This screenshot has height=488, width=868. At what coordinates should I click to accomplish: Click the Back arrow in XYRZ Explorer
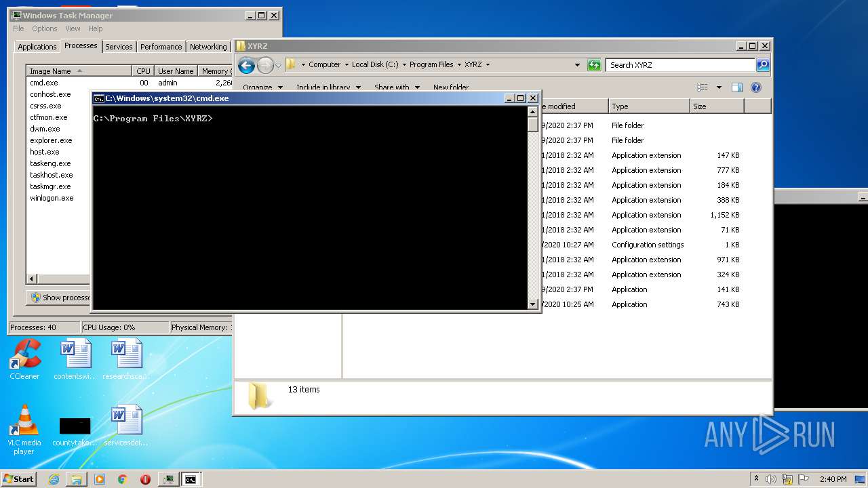pyautogui.click(x=246, y=65)
